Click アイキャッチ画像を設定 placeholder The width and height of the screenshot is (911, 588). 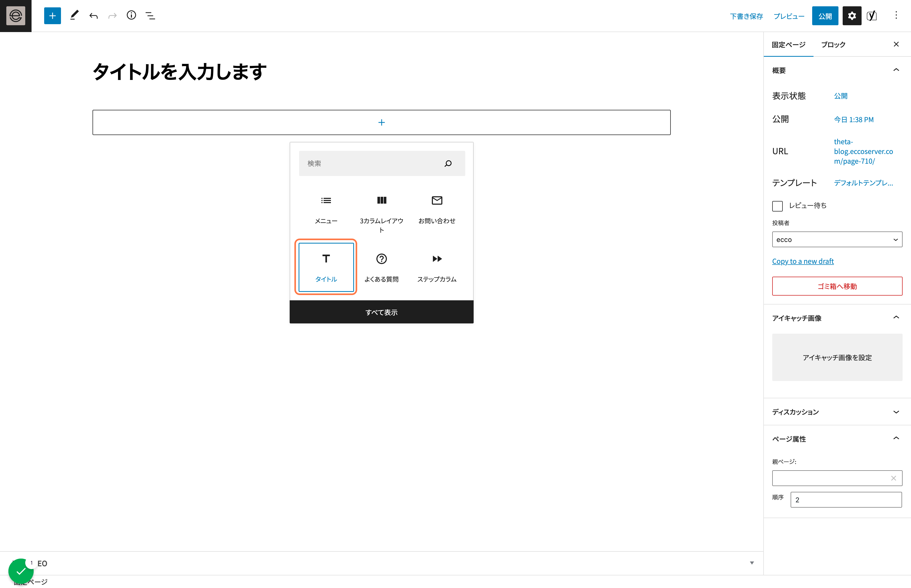click(x=837, y=357)
